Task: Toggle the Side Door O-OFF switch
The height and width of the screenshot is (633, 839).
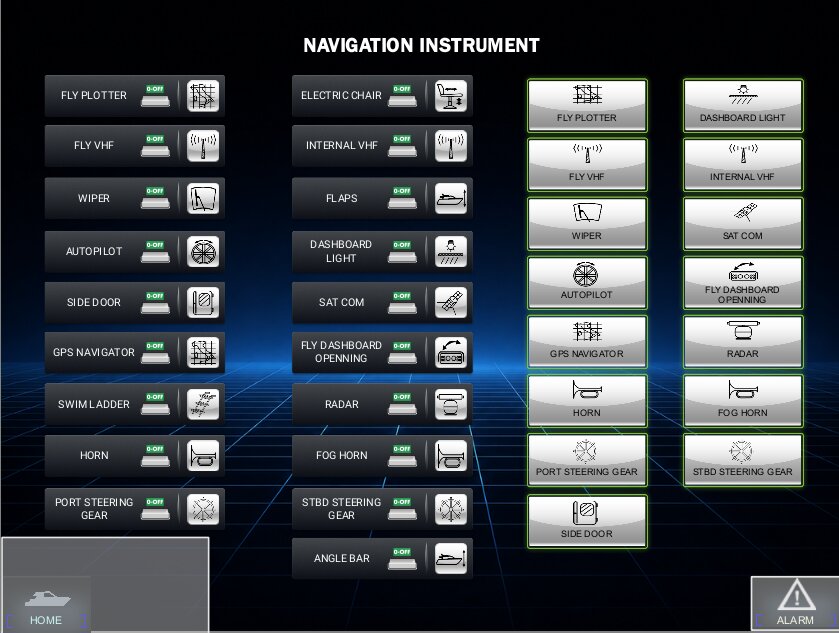Action: (155, 302)
